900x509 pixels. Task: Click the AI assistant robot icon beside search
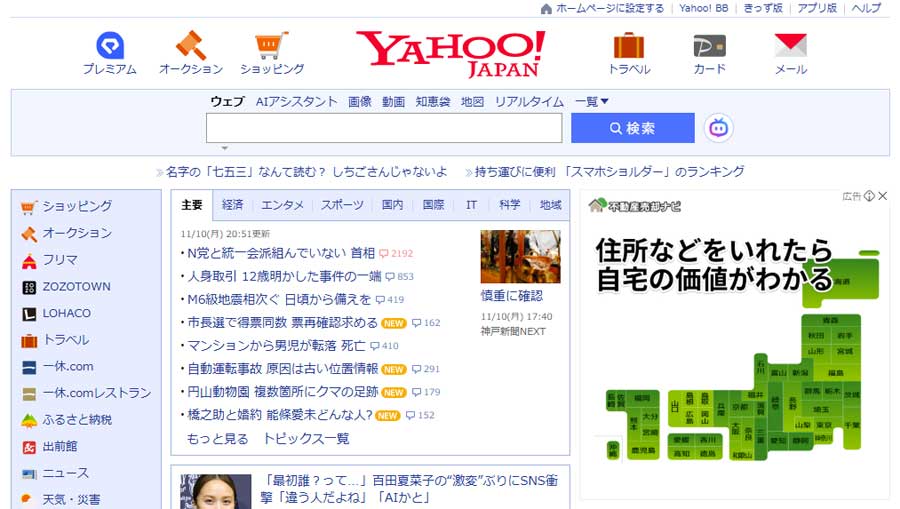click(x=719, y=127)
